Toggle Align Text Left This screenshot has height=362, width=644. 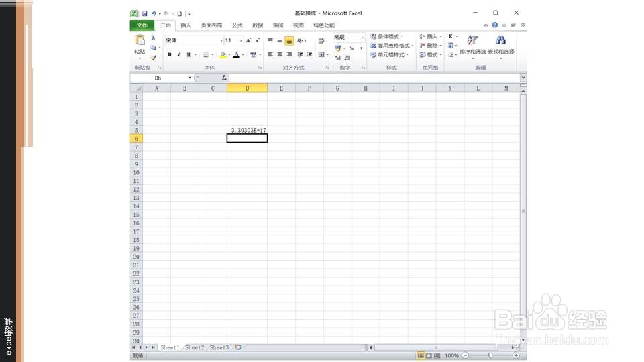270,54
